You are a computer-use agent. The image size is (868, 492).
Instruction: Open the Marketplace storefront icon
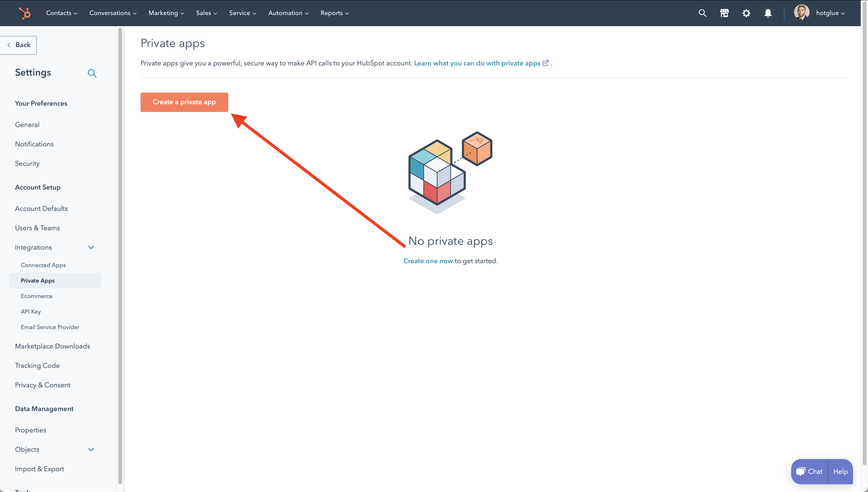click(x=725, y=13)
